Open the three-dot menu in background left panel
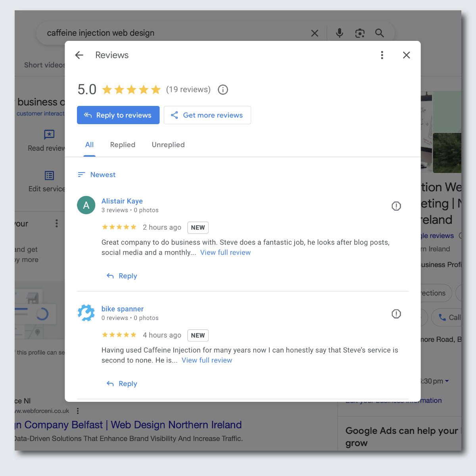 (57, 224)
